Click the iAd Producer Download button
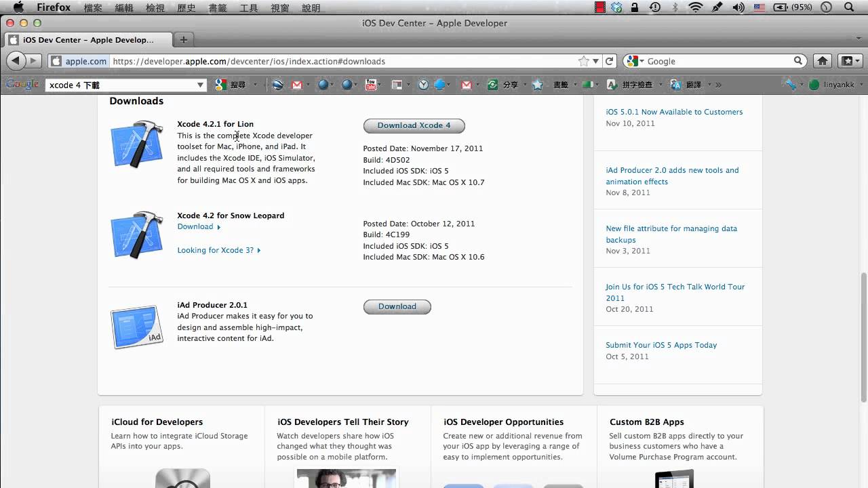The width and height of the screenshot is (868, 488). coord(397,306)
